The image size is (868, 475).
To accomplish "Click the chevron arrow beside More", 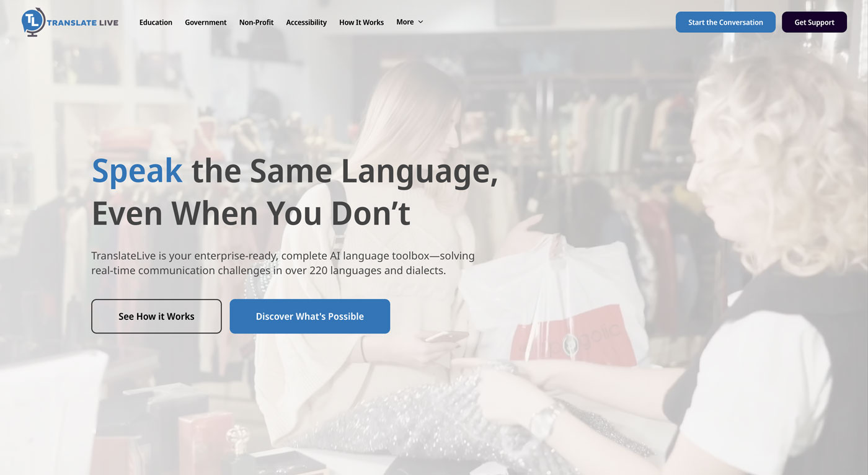I will (x=420, y=22).
